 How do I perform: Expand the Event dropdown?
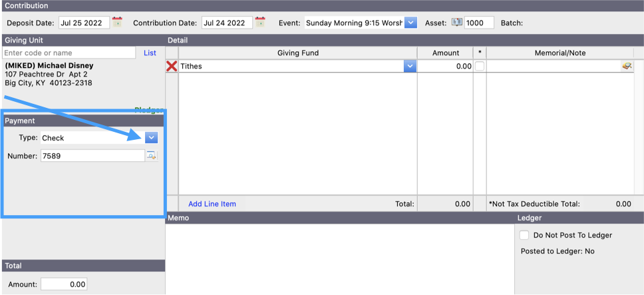pyautogui.click(x=410, y=23)
